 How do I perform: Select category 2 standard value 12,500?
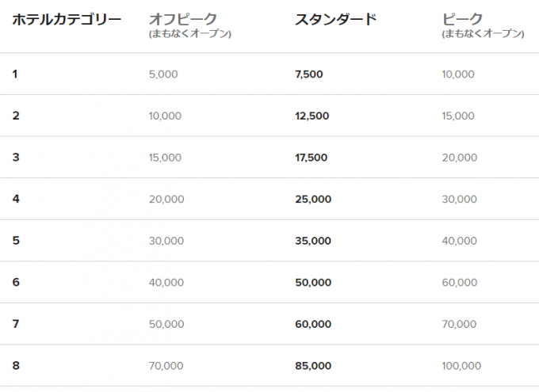click(312, 116)
